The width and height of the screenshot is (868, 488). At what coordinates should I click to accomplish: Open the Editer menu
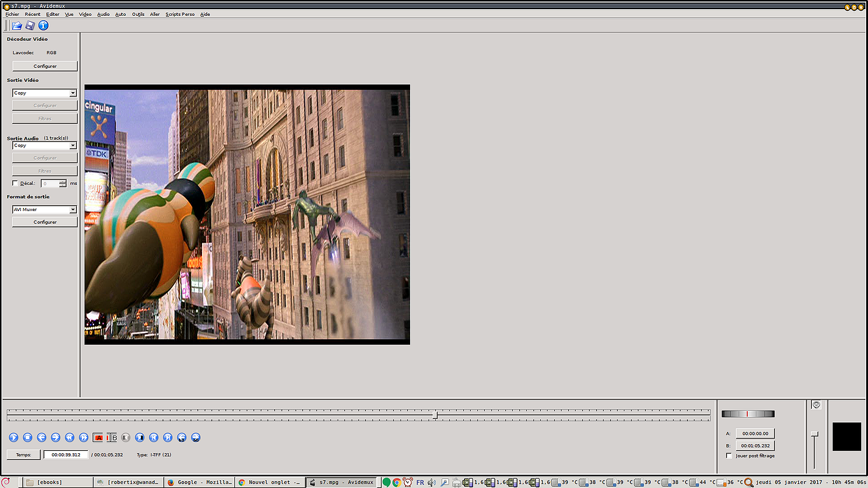point(52,14)
